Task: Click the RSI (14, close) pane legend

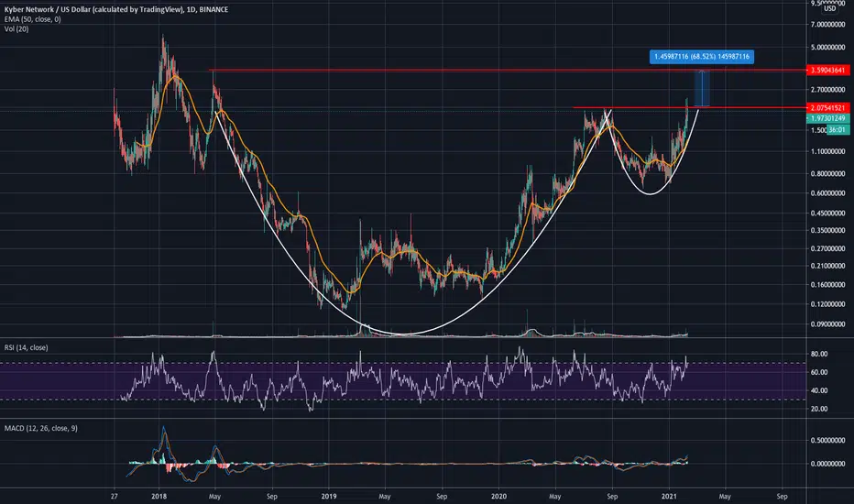Action: point(27,347)
